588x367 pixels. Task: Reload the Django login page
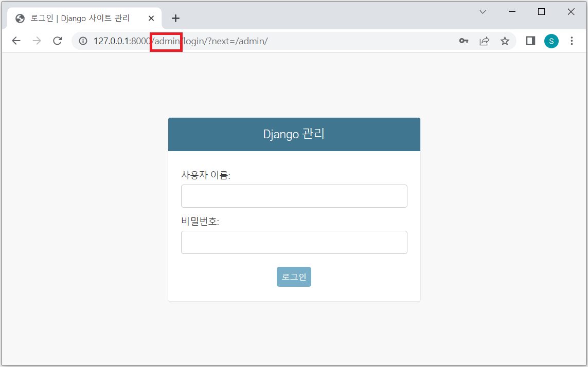pyautogui.click(x=58, y=41)
